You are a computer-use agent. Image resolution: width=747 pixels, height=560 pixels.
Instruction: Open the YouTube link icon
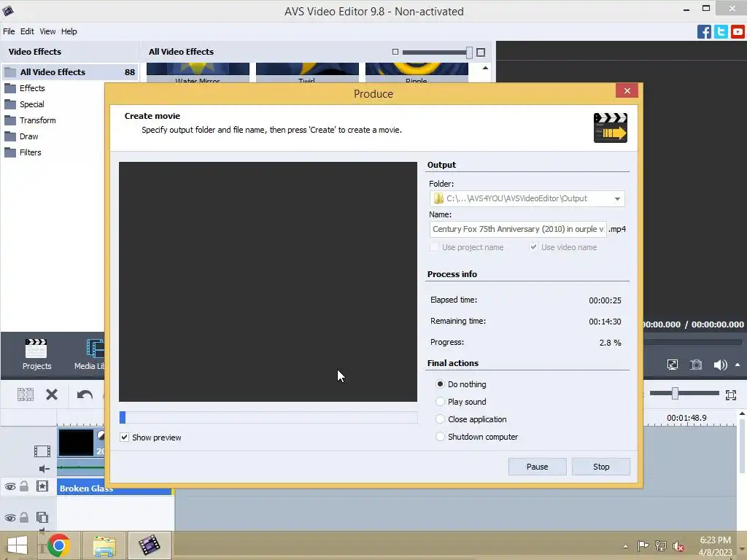click(738, 32)
